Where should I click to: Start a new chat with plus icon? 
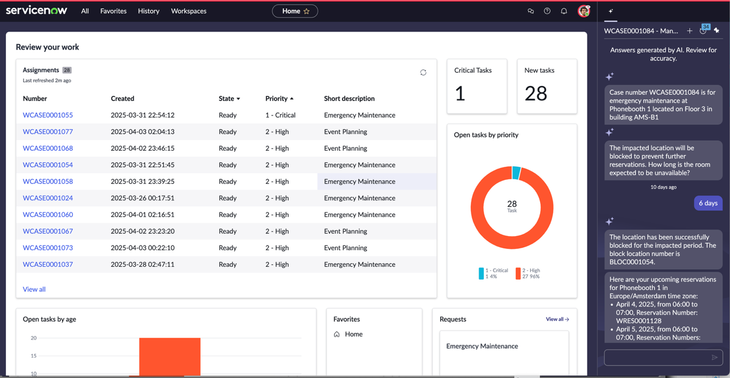[689, 31]
